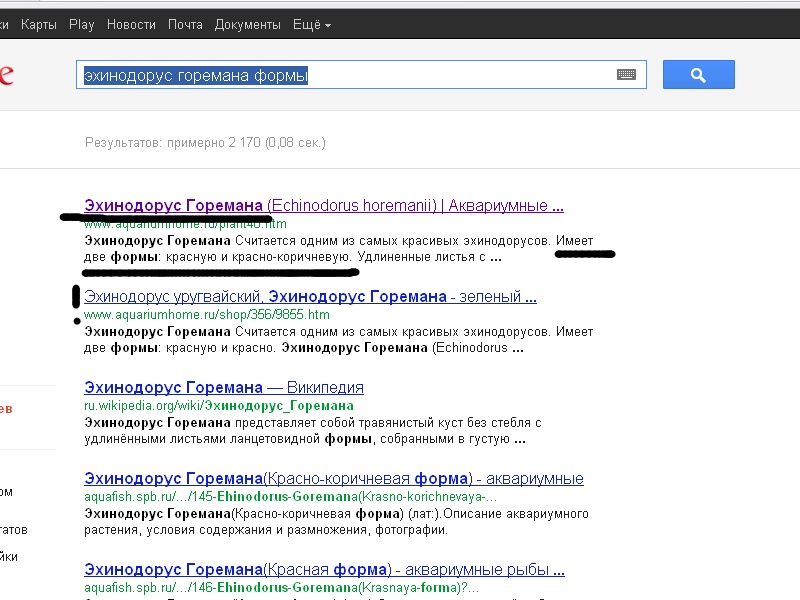Click the aquariumhome.ru/shop/356/9855.htm green URL
The height and width of the screenshot is (600, 800).
coord(206,314)
